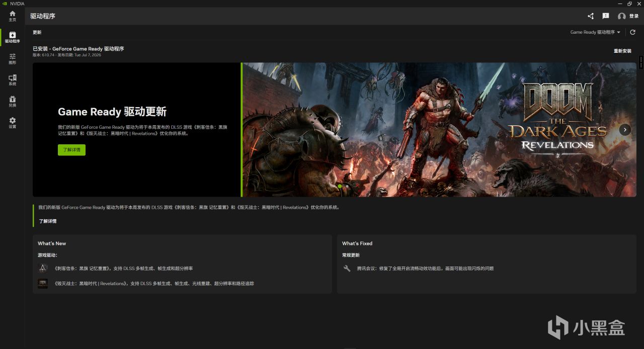Select the Drivers sidebar item

(12, 37)
